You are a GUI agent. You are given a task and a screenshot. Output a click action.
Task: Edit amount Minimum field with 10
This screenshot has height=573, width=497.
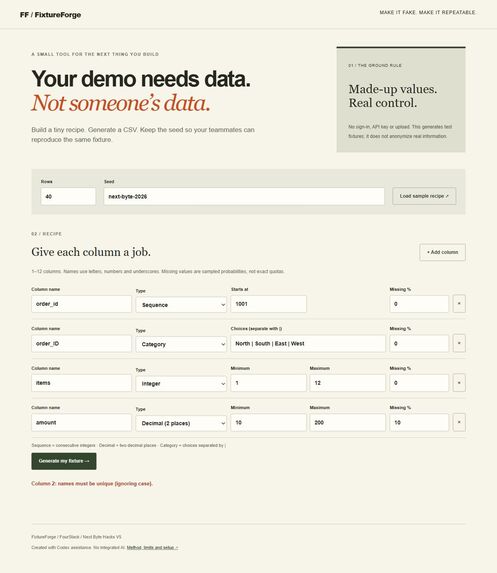pos(269,422)
